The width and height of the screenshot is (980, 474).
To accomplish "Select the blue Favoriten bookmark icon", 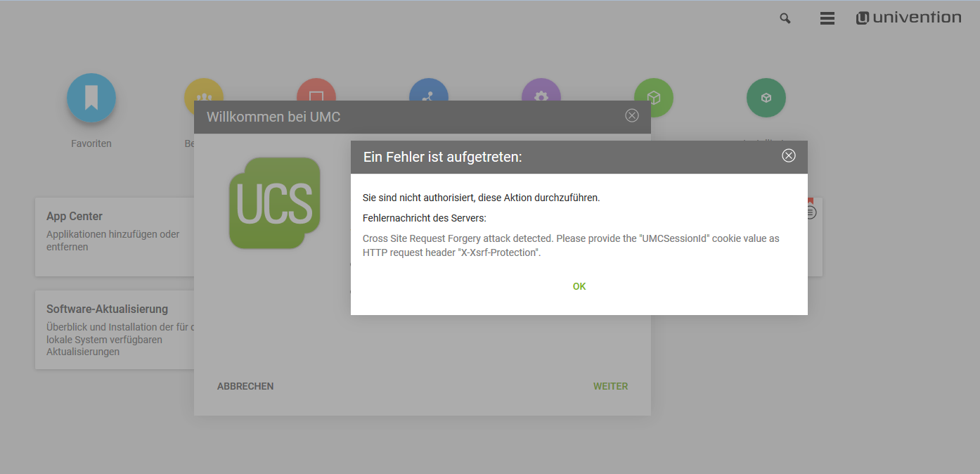I will (91, 98).
